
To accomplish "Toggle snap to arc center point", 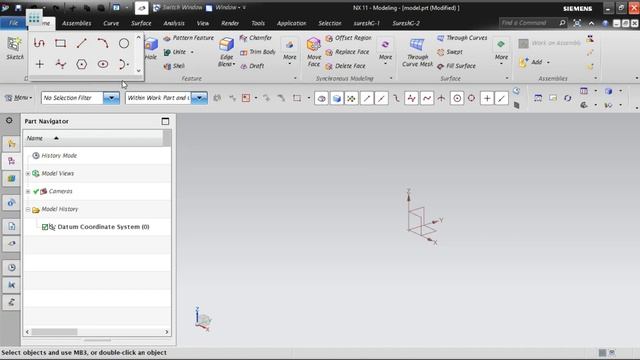I will tap(457, 98).
